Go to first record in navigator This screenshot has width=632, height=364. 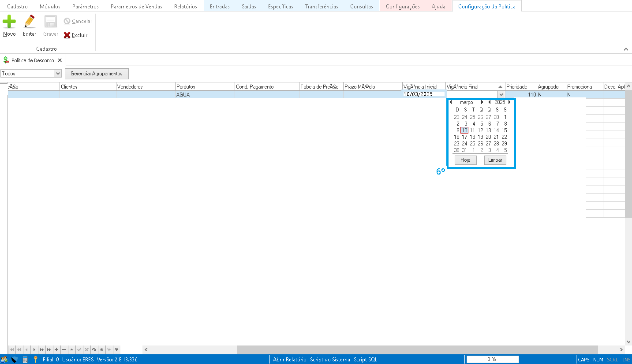pos(11,349)
